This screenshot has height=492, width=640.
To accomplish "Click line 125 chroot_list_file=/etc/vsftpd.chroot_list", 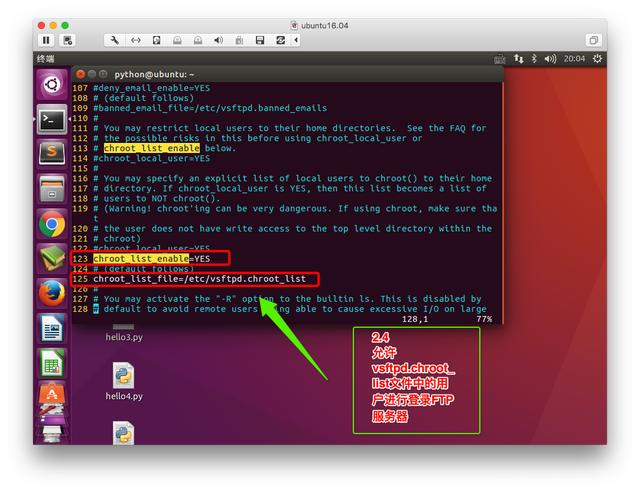I will pos(200,279).
